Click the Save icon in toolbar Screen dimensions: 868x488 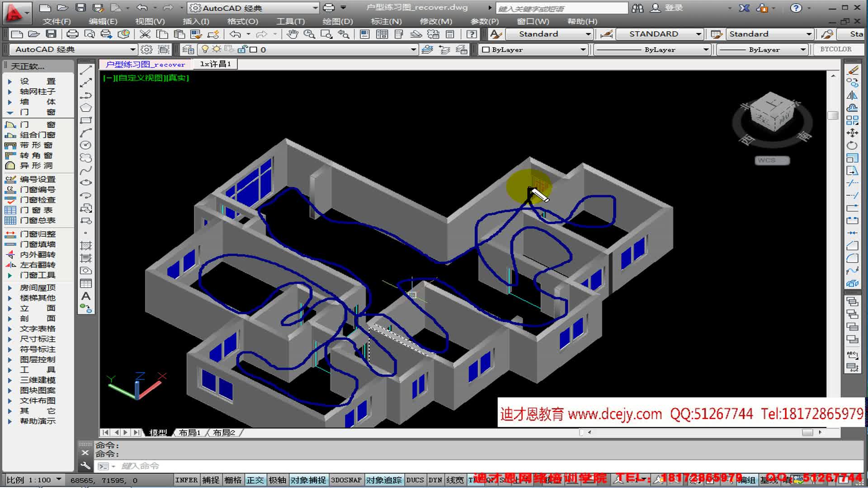pos(52,34)
